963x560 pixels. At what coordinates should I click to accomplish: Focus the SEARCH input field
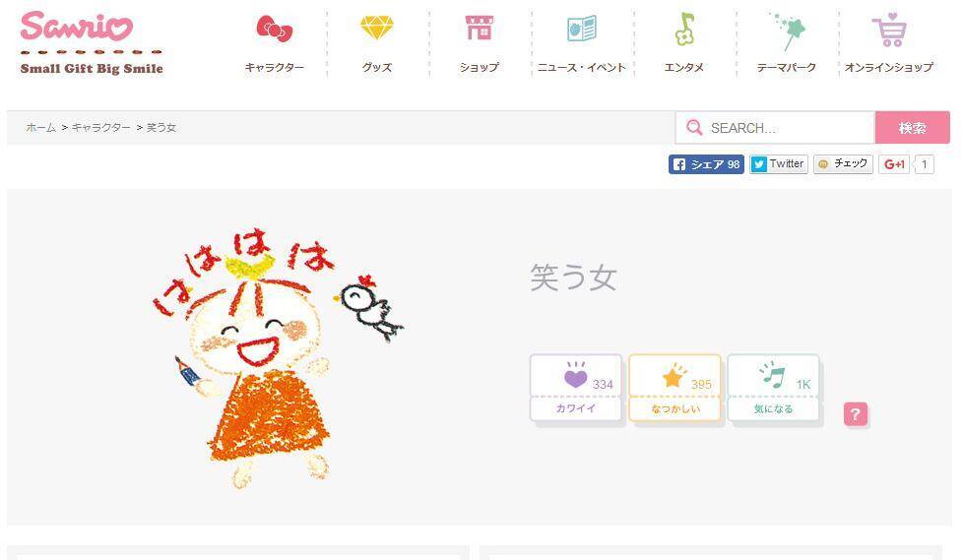click(x=775, y=128)
